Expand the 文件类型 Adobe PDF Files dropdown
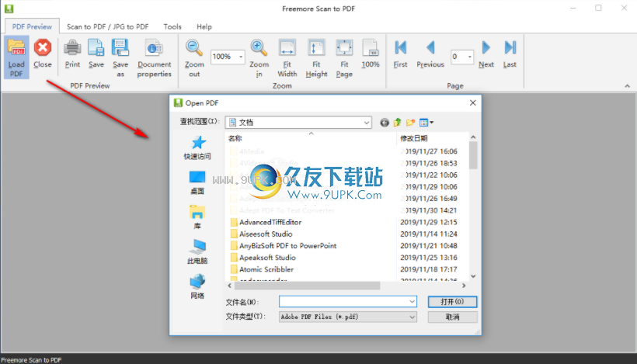This screenshot has height=364, width=637. click(412, 317)
